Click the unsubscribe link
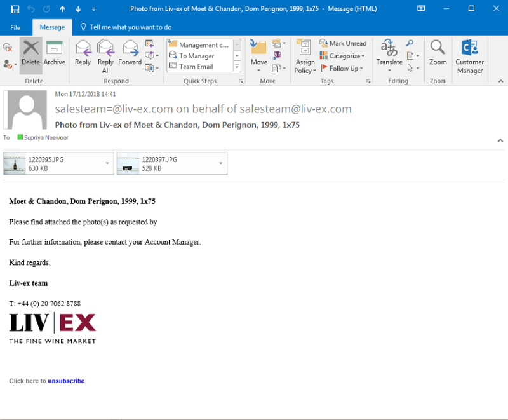The height and width of the screenshot is (420, 508). [66, 381]
